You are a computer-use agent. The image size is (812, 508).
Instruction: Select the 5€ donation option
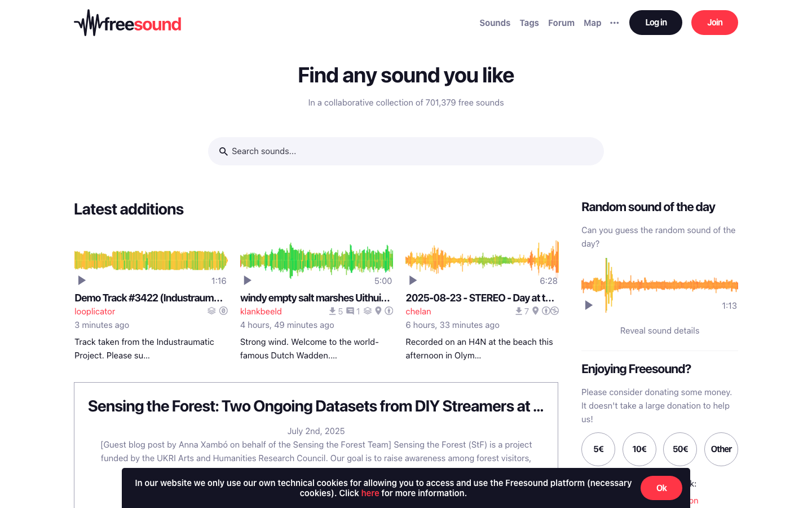pos(598,449)
